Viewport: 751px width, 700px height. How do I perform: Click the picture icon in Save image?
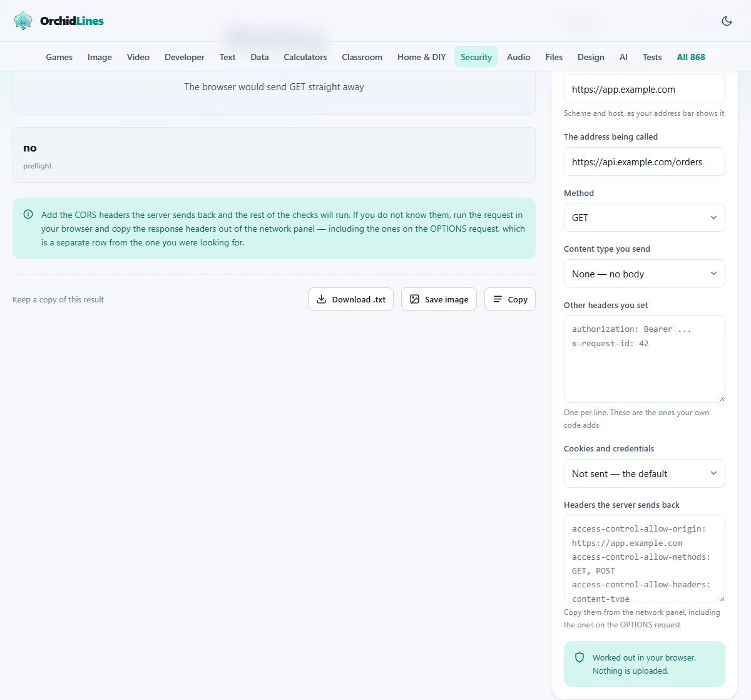(x=414, y=299)
